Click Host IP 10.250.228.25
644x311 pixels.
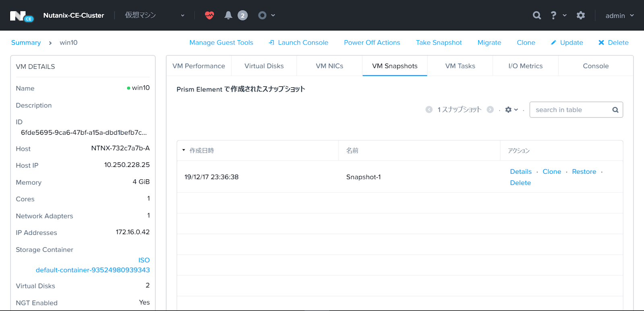(x=127, y=165)
